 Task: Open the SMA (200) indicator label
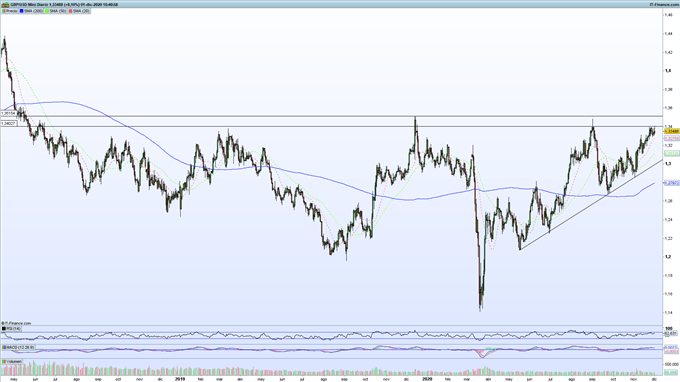(33, 11)
